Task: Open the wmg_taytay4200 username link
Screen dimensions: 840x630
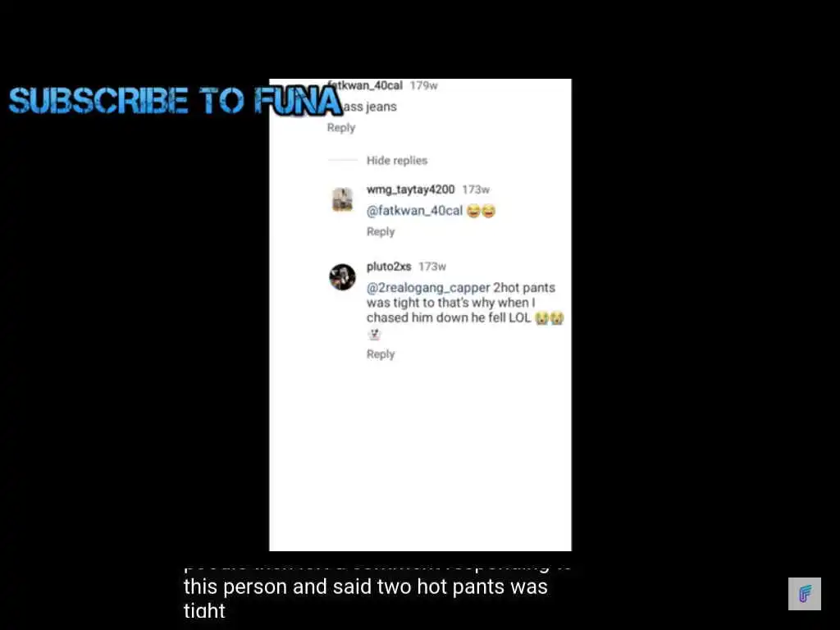Action: point(410,189)
